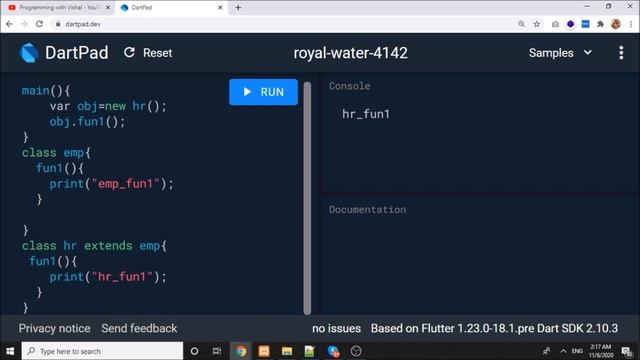Open File Explorer from the taskbar

[x=287, y=351]
